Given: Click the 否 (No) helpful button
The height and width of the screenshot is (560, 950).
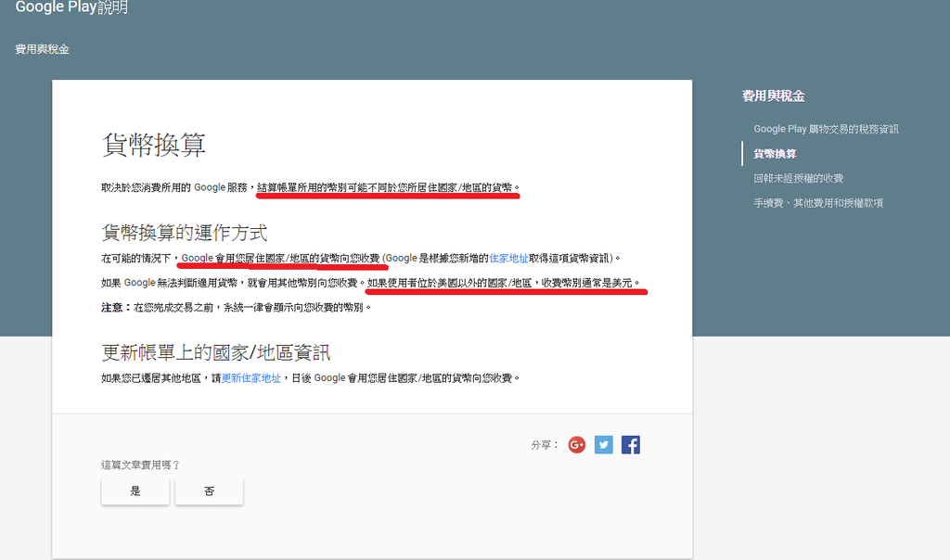Looking at the screenshot, I should pos(209,491).
